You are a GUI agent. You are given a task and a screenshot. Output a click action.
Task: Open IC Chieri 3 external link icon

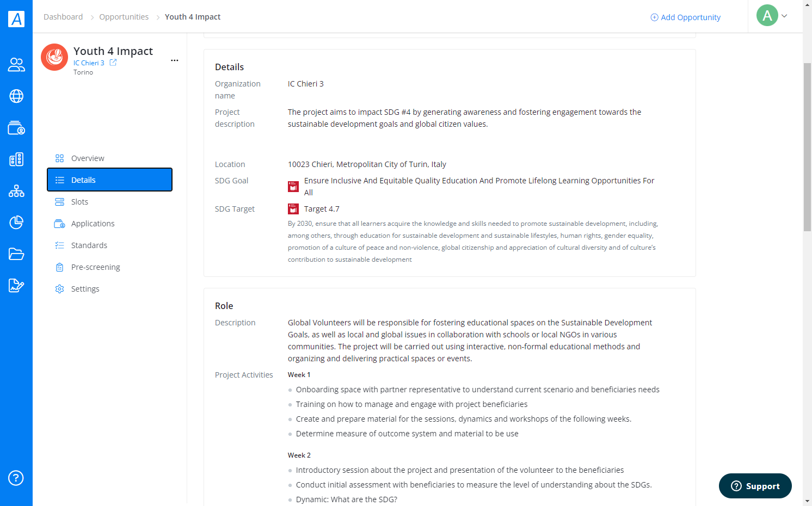tap(113, 63)
